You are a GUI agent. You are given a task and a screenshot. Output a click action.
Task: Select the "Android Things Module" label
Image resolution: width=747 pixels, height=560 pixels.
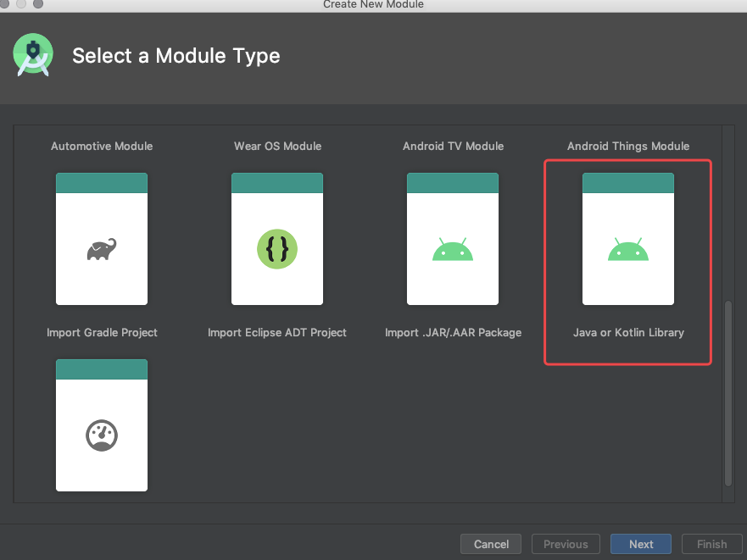628,147
